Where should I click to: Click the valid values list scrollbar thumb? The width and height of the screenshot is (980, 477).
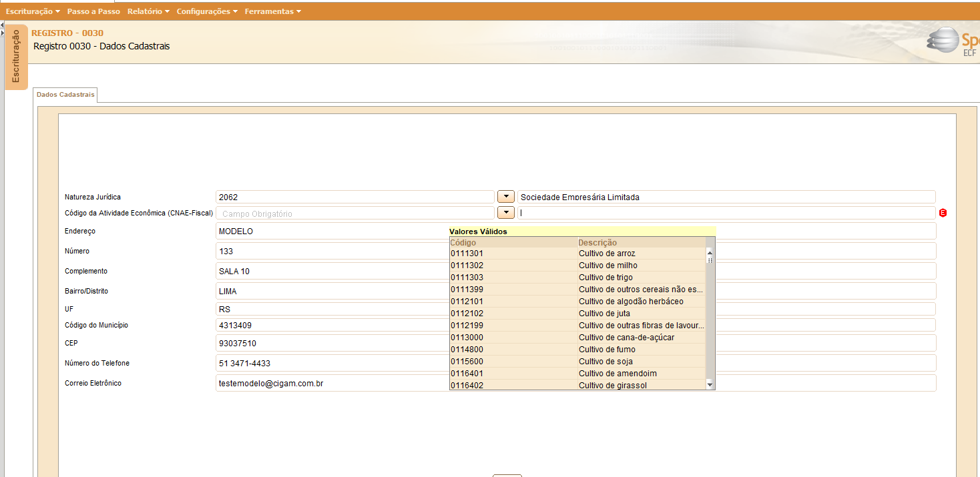[x=710, y=260]
